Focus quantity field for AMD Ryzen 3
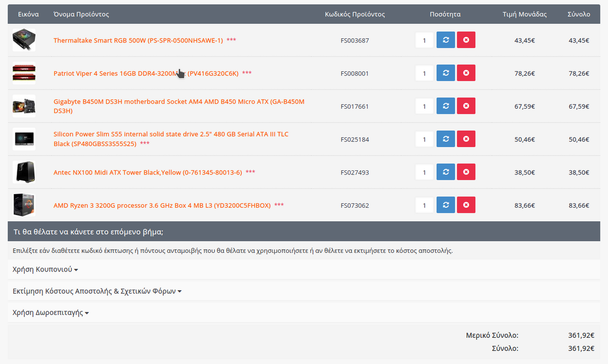608x364 pixels. tap(425, 205)
